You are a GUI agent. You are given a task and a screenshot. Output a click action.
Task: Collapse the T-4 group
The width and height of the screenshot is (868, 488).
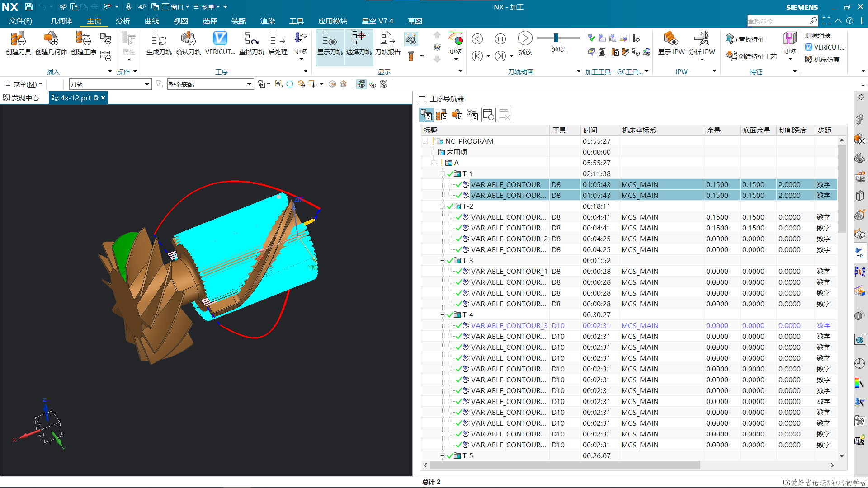click(443, 315)
